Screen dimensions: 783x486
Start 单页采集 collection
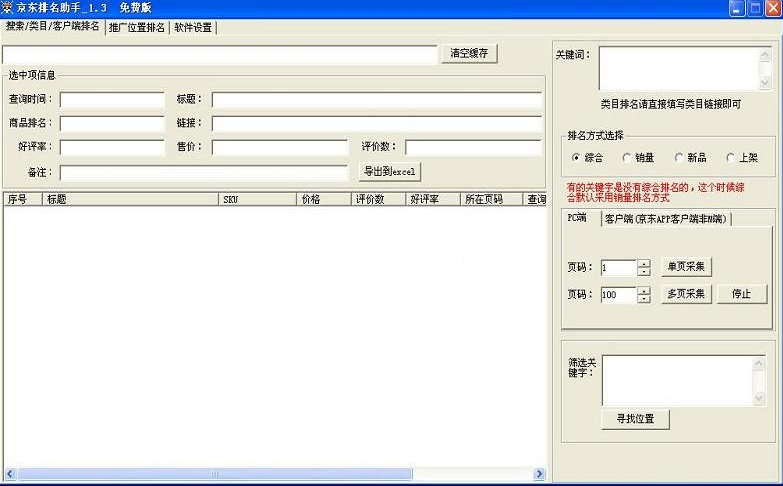(686, 267)
